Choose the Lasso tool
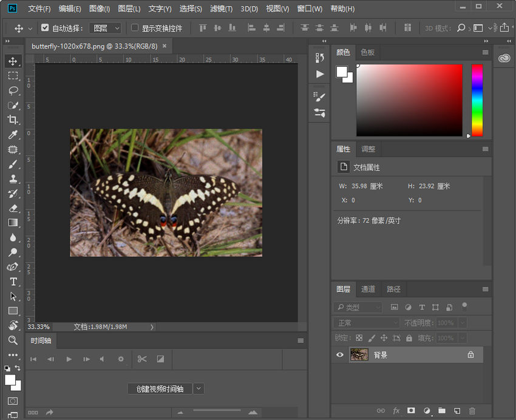Viewport: 516px width, 420px height. click(13, 90)
